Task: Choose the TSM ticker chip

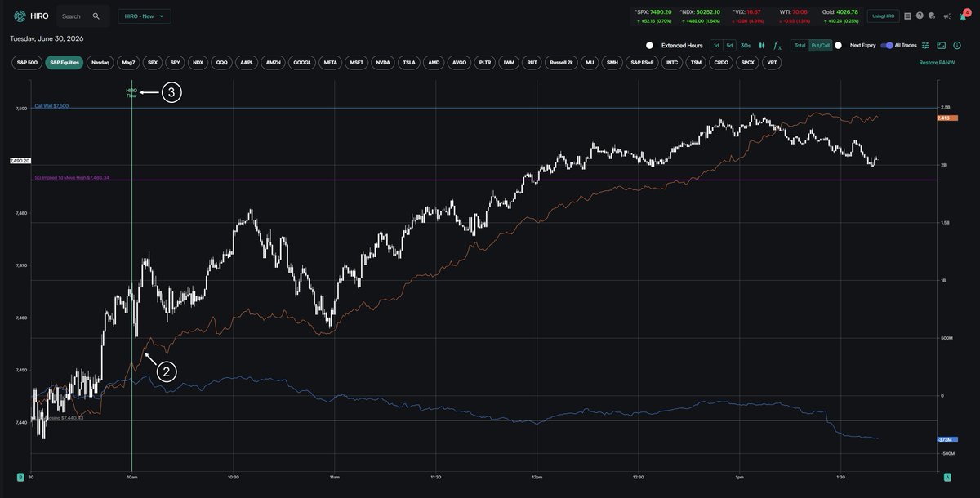Action: 696,62
